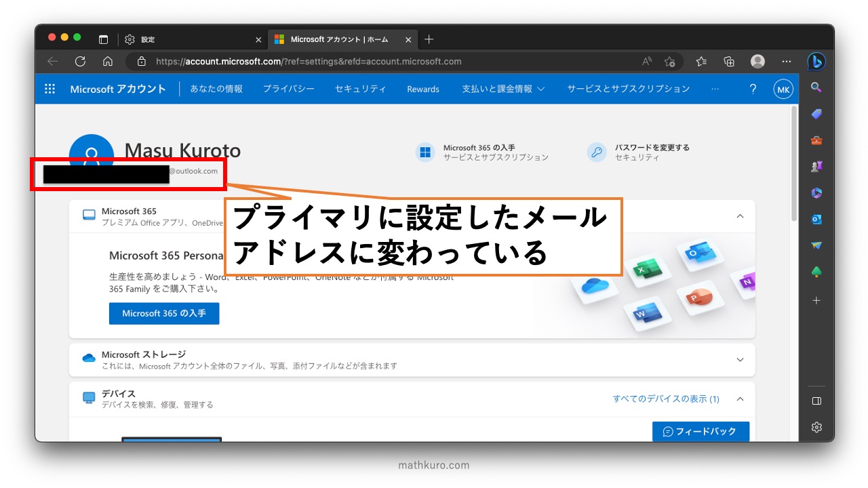Screen dimensions: 868x488
Task: Select the Microsoft アカウント browser tab
Action: tap(343, 39)
